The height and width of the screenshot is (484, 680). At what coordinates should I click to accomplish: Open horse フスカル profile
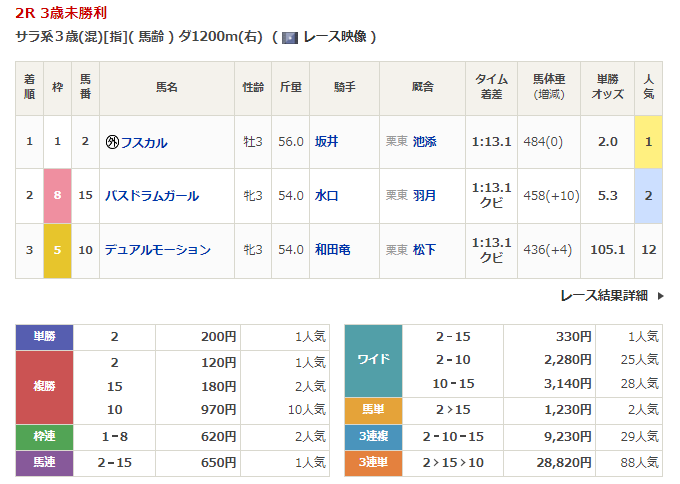[144, 142]
